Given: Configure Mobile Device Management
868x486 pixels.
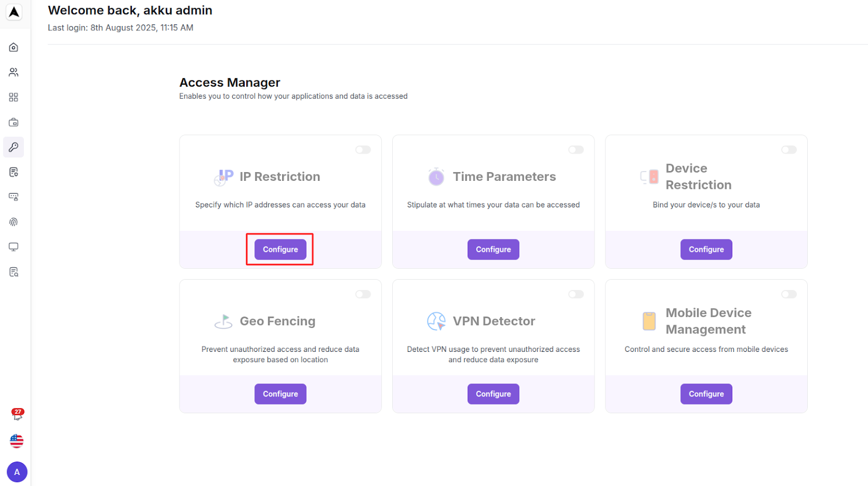Looking at the screenshot, I should pyautogui.click(x=706, y=394).
